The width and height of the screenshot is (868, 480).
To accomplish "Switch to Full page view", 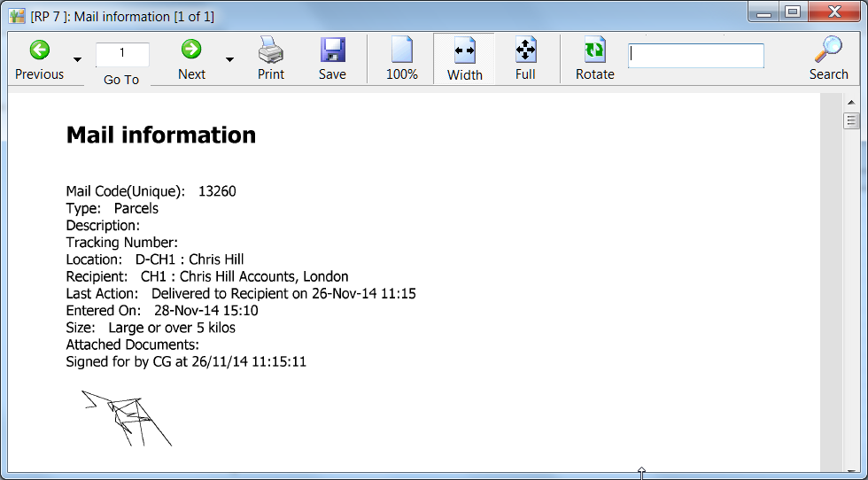I will click(x=525, y=50).
